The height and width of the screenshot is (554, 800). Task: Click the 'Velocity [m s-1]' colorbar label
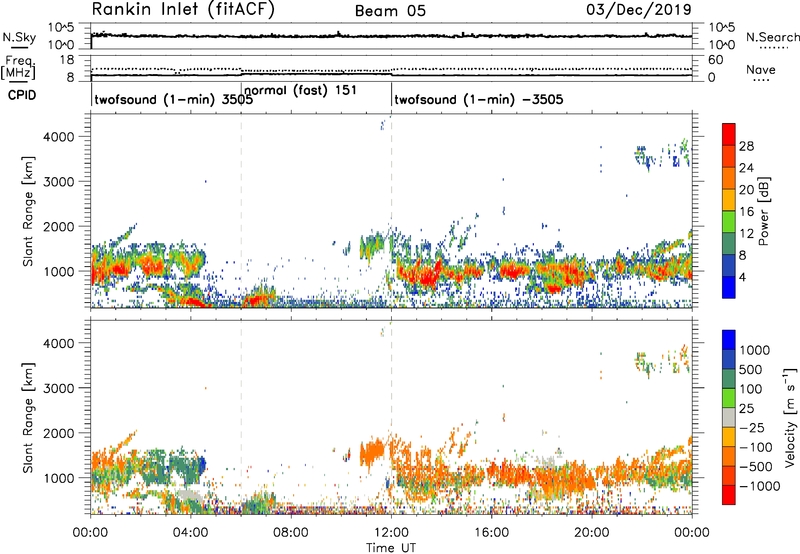click(790, 418)
